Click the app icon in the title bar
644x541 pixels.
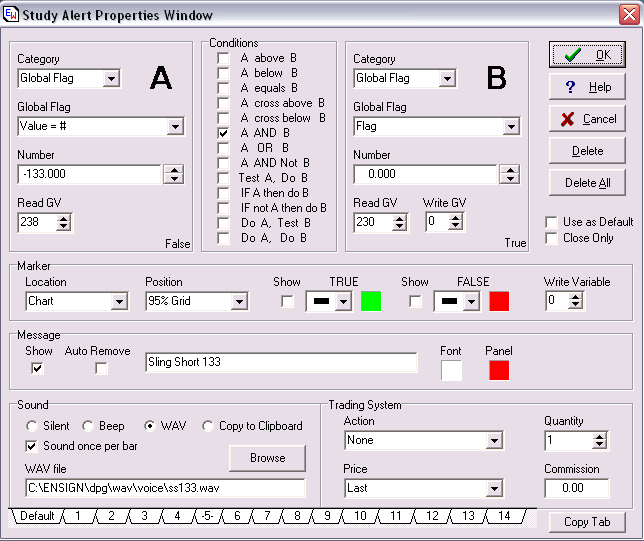pyautogui.click(x=11, y=14)
